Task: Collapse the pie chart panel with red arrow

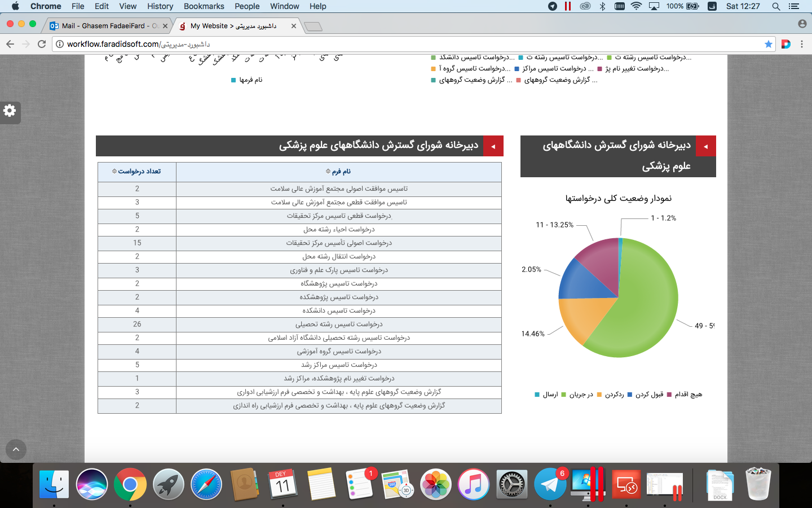Action: pos(705,146)
